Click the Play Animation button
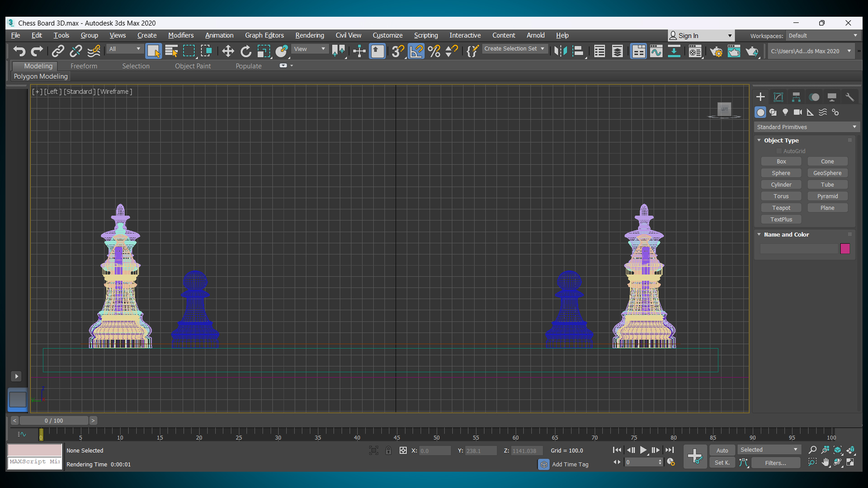The image size is (868, 488). coord(643,450)
